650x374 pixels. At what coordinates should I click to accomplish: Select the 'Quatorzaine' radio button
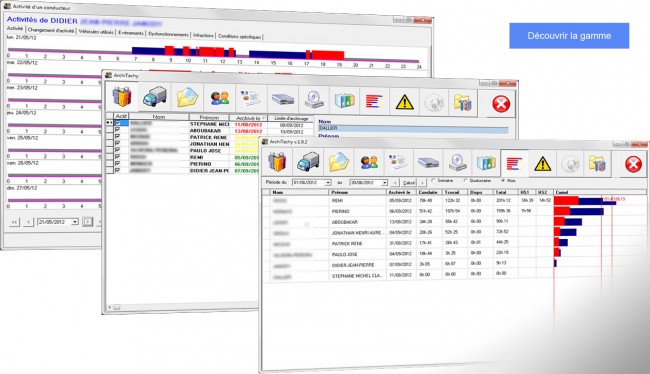[465, 181]
